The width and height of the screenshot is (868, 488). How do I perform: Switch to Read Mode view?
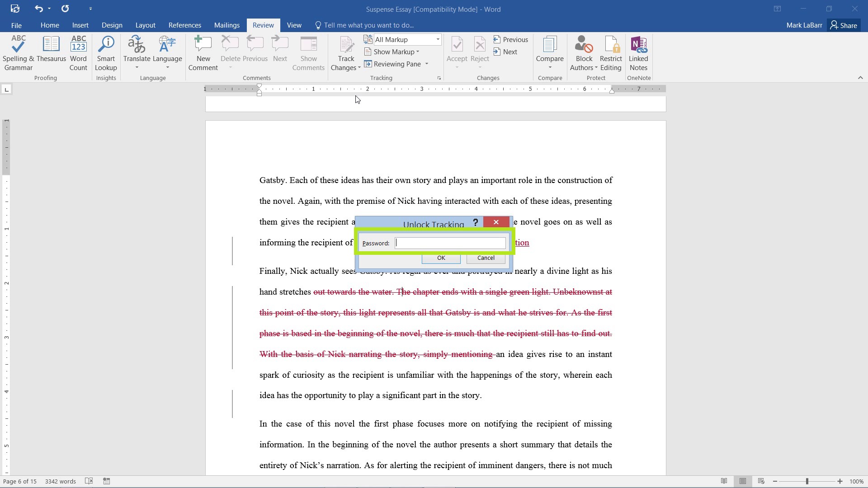(x=724, y=481)
